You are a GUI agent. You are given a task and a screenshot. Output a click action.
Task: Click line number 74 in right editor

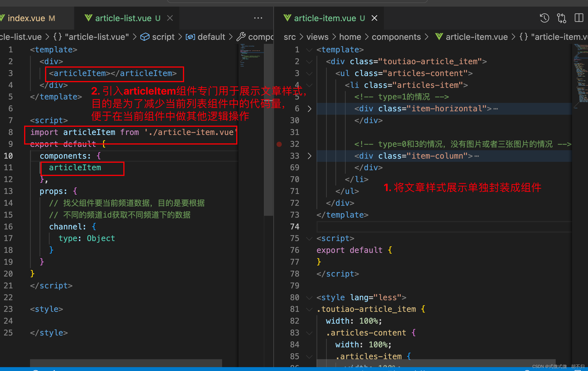(x=294, y=227)
